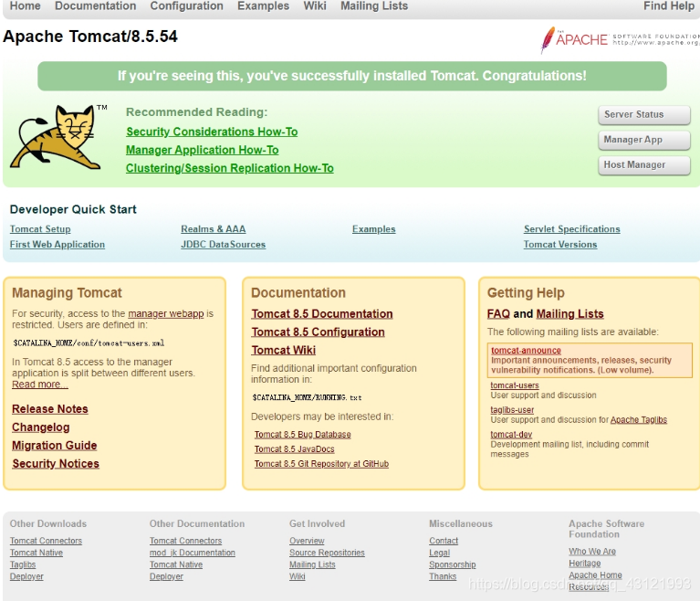Open the Tomcat Wiki link

284,351
